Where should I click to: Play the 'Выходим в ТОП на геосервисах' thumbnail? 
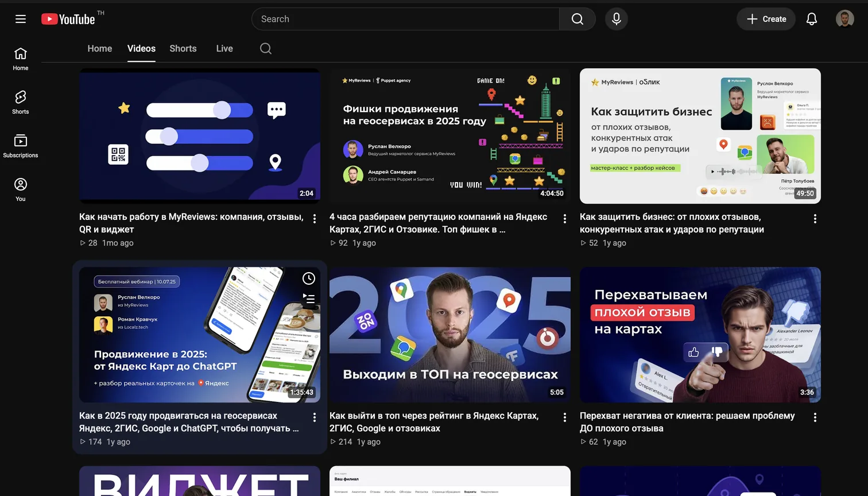pos(450,335)
